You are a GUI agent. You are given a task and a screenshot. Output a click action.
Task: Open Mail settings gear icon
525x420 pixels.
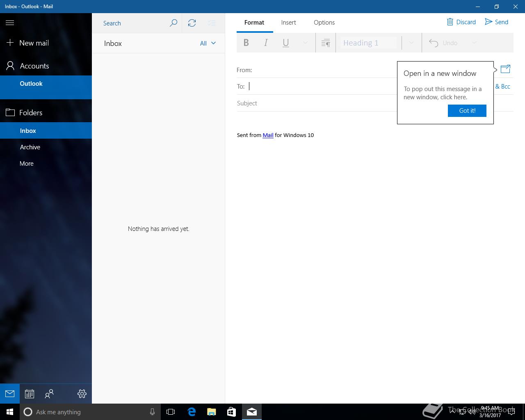pos(82,394)
